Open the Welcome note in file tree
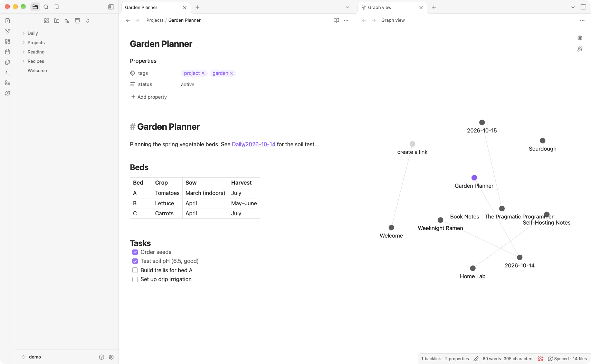Image resolution: width=591 pixels, height=364 pixels. click(x=37, y=71)
